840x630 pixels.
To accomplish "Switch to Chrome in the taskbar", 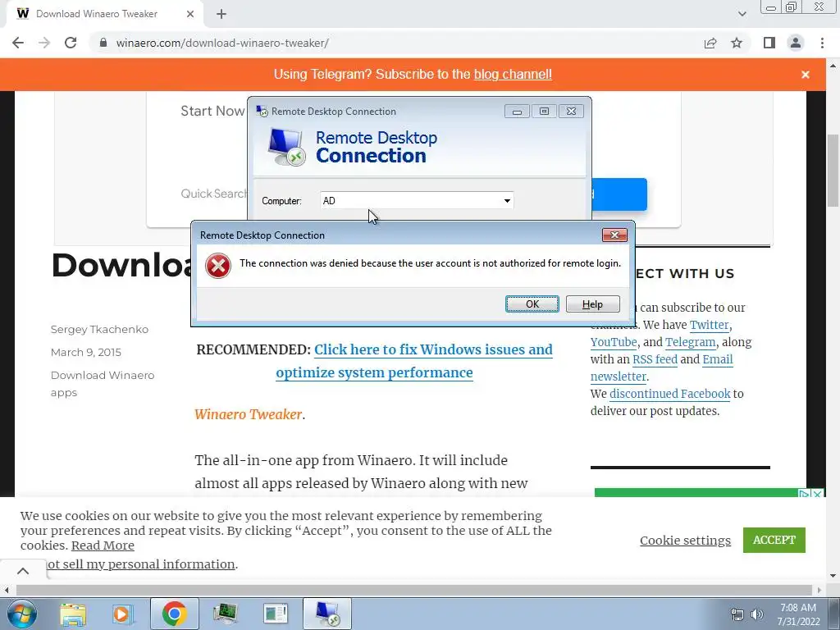I will tap(174, 614).
